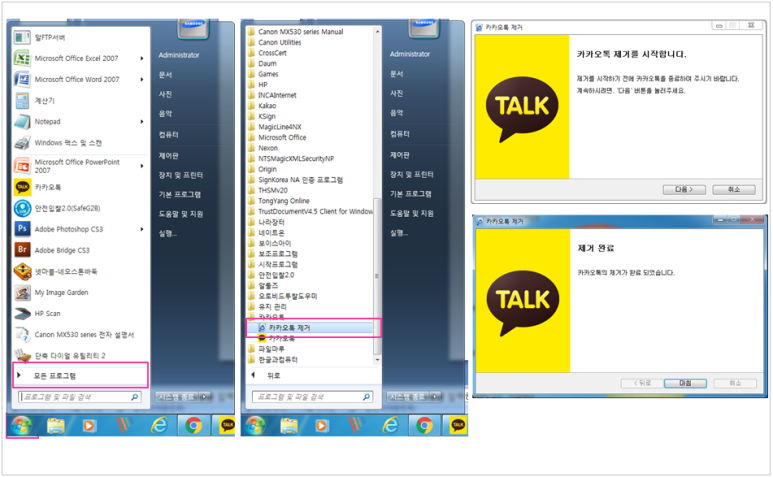This screenshot has width=773, height=477.
Task: Click 시스템 종료 in the pinned programs menu
Action: point(177,397)
